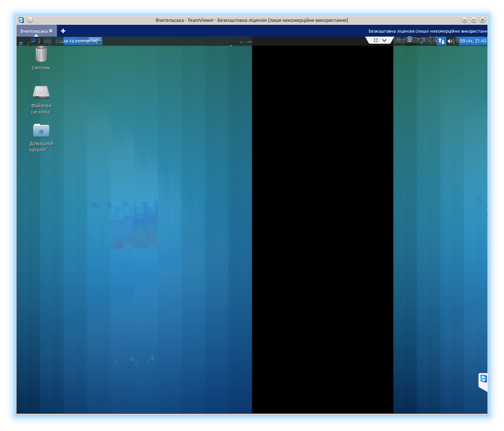Add a new connection tab
This screenshot has width=504, height=431.
click(x=63, y=31)
